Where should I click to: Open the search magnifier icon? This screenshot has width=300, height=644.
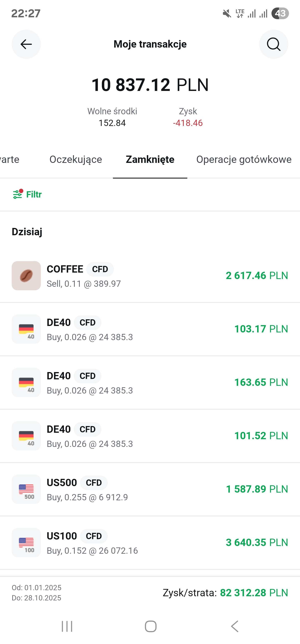pyautogui.click(x=274, y=44)
